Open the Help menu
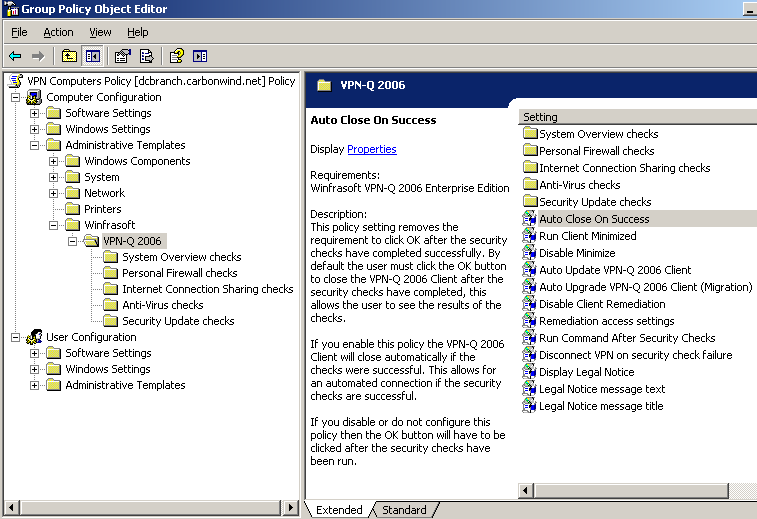Screen dimensions: 757x519 (x=138, y=32)
